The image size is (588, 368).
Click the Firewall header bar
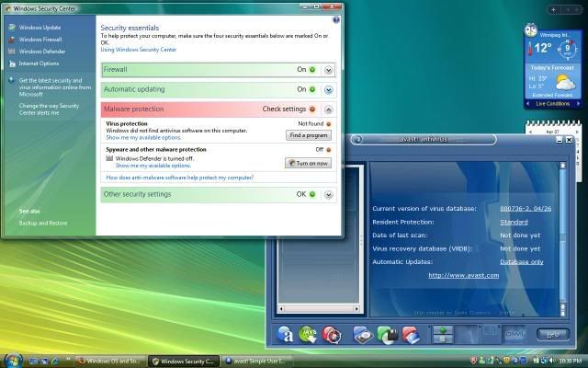click(x=219, y=70)
